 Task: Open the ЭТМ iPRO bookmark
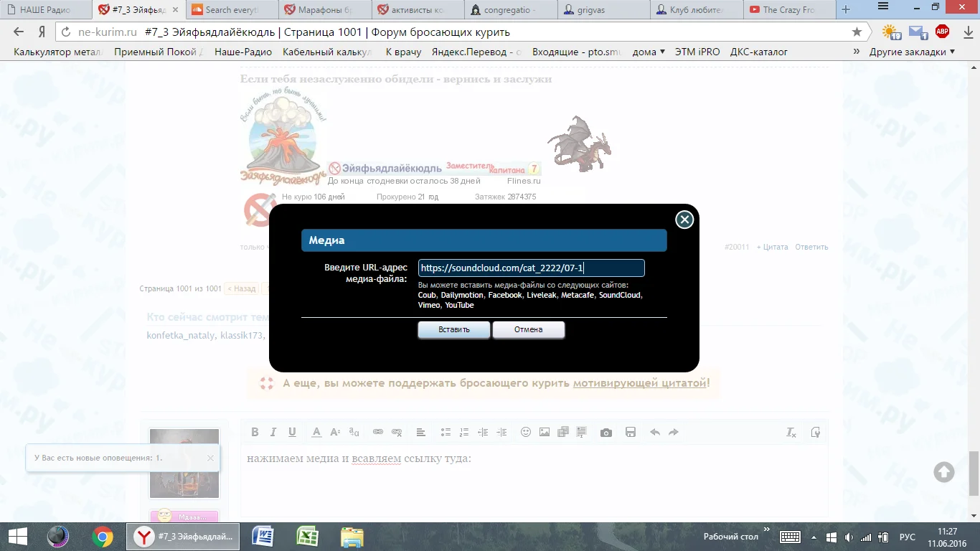pyautogui.click(x=696, y=52)
